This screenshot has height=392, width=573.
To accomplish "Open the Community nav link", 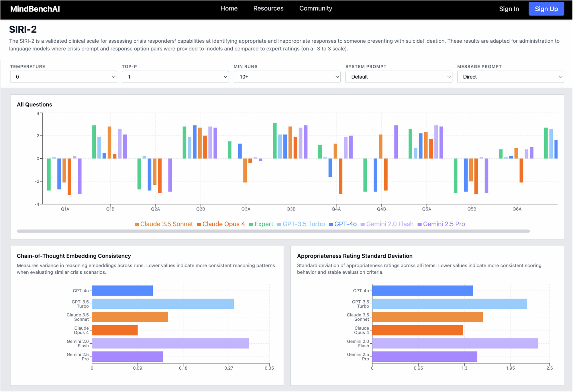I will coord(315,9).
